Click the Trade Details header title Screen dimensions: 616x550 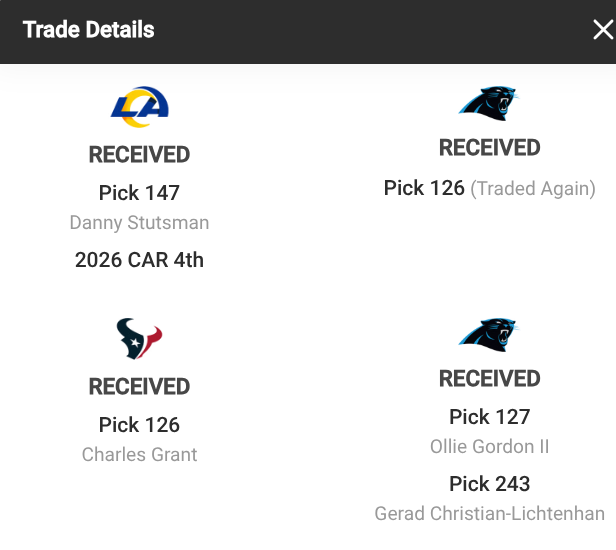pos(88,30)
